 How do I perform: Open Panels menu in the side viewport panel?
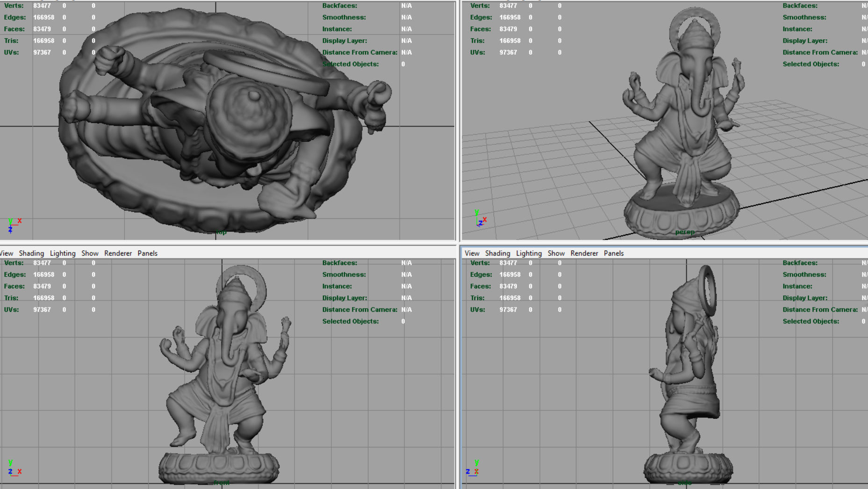tap(613, 253)
